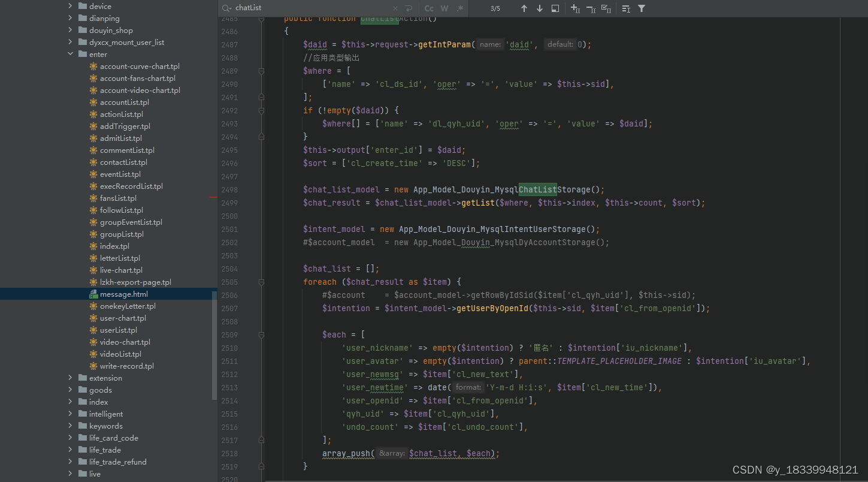This screenshot has height=482, width=868.
Task: Unselect occurrence icon in search bar
Action: tap(591, 8)
